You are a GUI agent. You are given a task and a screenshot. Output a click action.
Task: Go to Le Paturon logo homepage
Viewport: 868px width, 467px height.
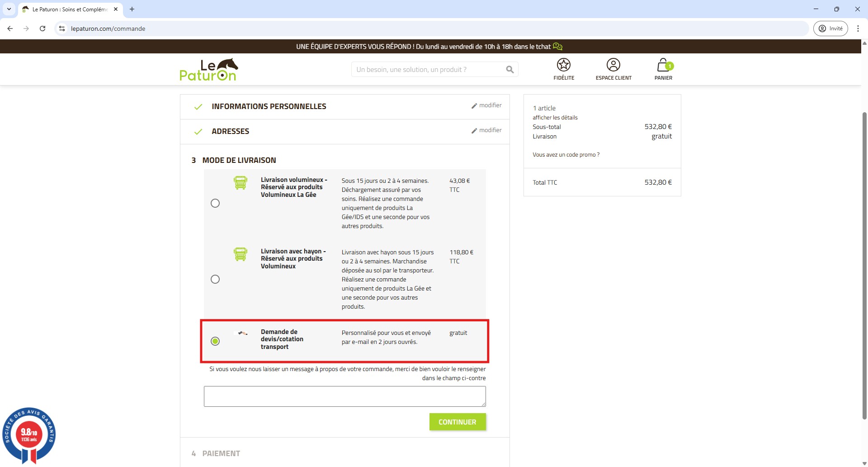click(x=208, y=69)
